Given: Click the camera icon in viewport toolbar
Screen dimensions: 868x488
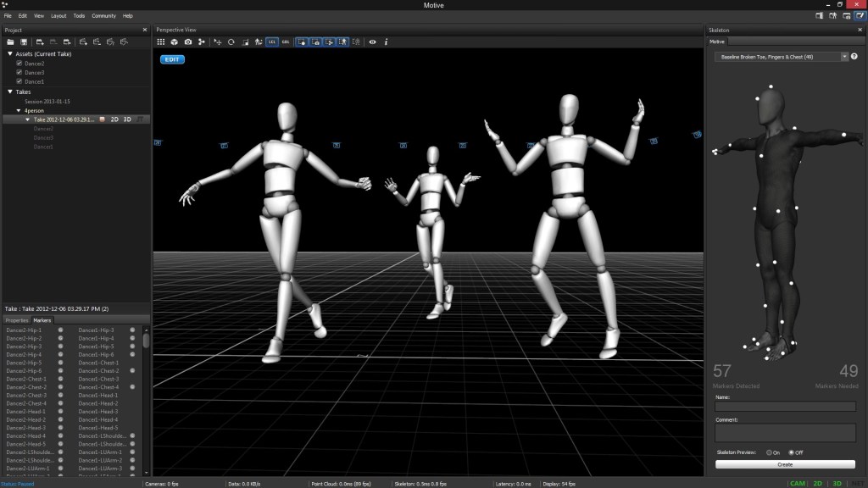Looking at the screenshot, I should click(x=188, y=42).
